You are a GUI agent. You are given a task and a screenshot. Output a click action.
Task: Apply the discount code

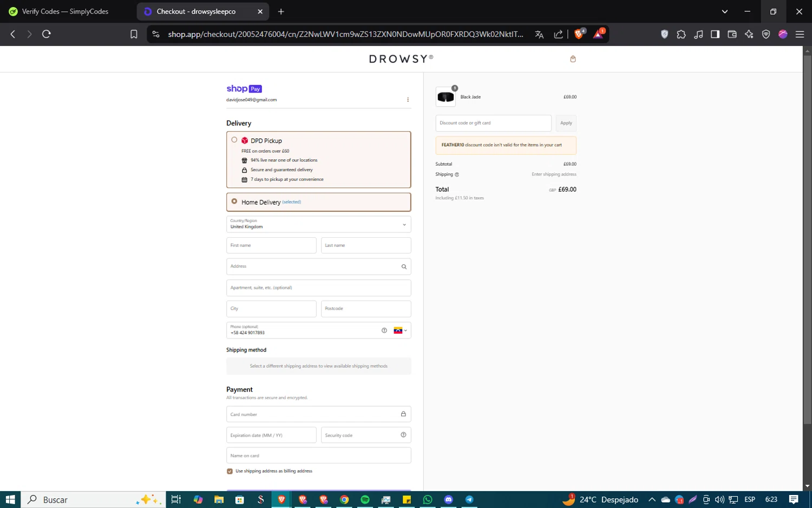[x=566, y=123]
